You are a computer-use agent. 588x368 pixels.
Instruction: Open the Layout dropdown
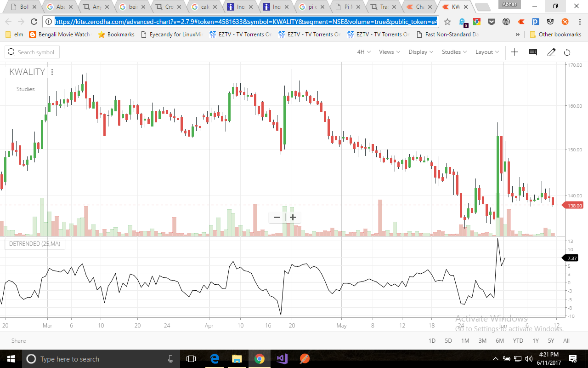[x=487, y=52]
